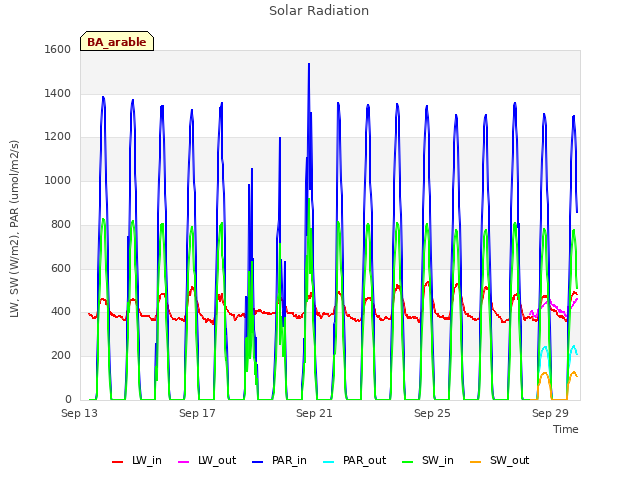This screenshot has width=640, height=480.
Task: Click the Sep 29 x-axis label
Action: (550, 413)
